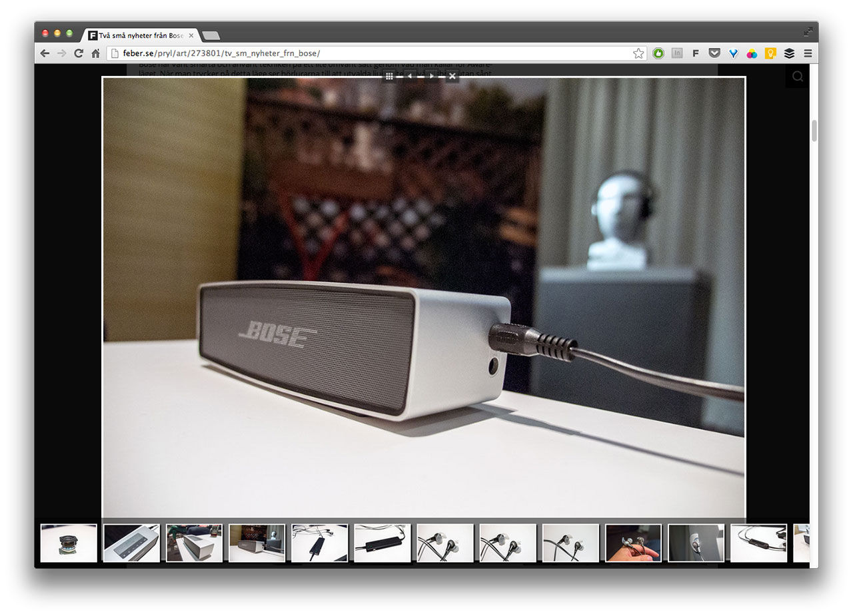Click the page icon in address bar
Screen dimensions: 853x616
(x=115, y=53)
